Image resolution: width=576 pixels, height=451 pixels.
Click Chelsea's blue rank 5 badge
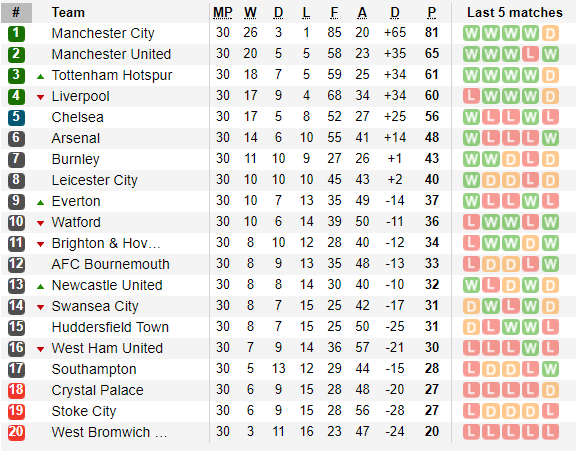point(16,118)
